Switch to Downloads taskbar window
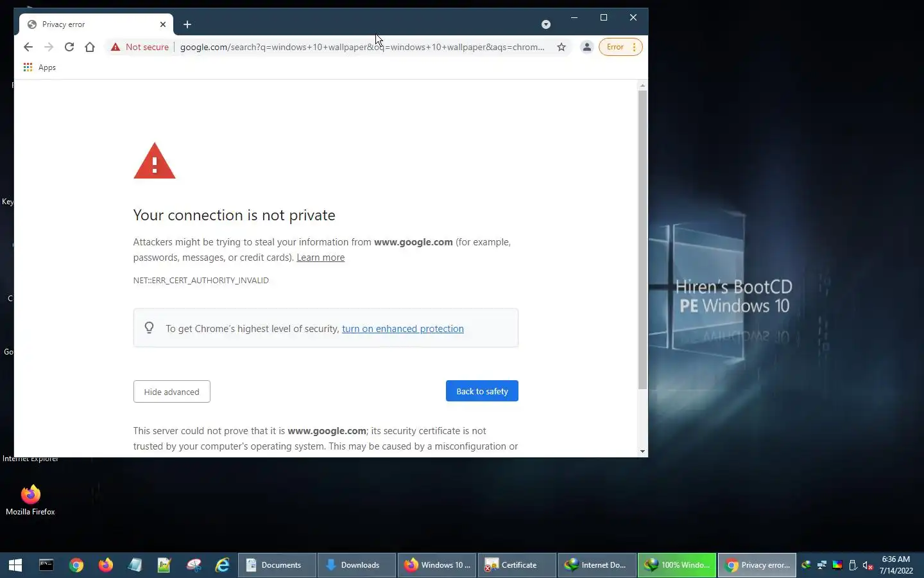 pos(357,565)
